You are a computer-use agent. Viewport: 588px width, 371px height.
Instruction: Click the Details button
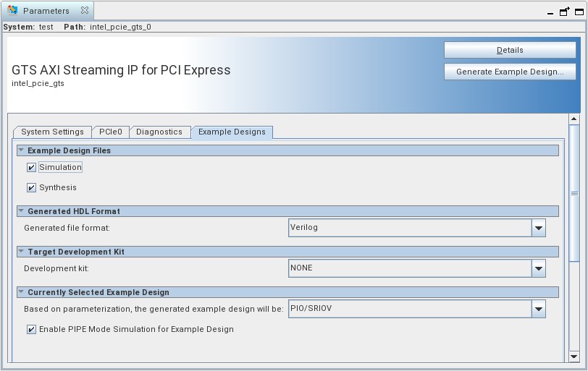[510, 50]
